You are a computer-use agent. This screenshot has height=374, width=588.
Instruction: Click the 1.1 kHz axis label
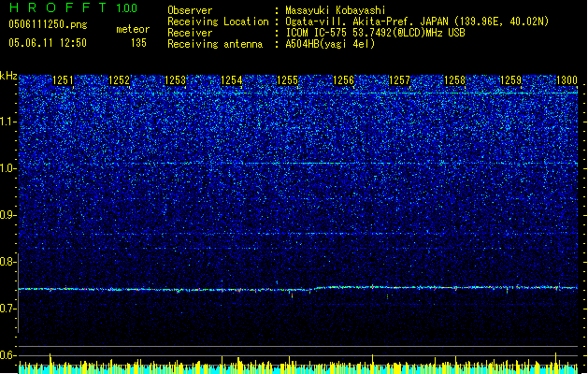pyautogui.click(x=7, y=122)
